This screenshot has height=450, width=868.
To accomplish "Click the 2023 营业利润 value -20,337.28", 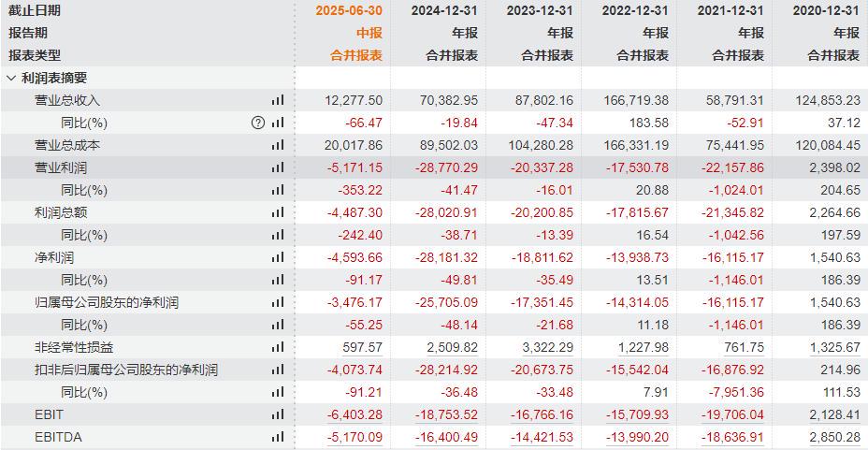I will pos(542,167).
